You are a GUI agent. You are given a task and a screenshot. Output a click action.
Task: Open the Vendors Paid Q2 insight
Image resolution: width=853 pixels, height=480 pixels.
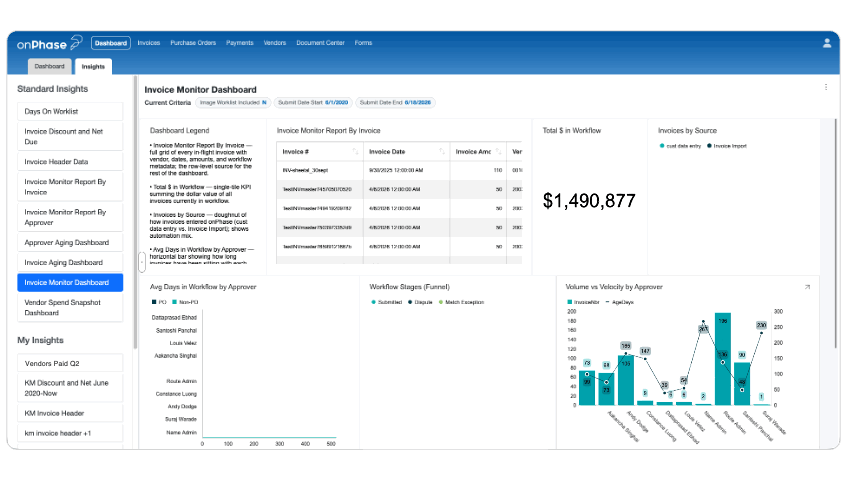(70, 364)
